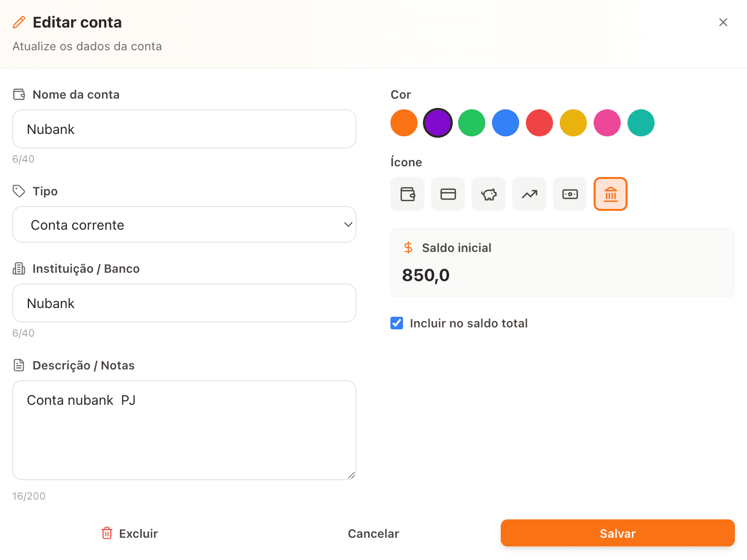Screen dimensions: 747x560
Task: Open the Tipo dropdown
Action: click(x=184, y=225)
